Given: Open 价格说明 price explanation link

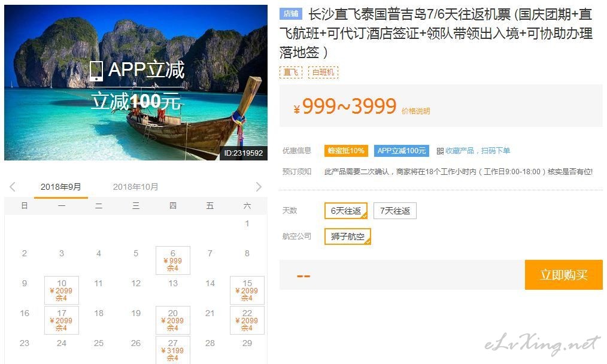Looking at the screenshot, I should [x=416, y=111].
